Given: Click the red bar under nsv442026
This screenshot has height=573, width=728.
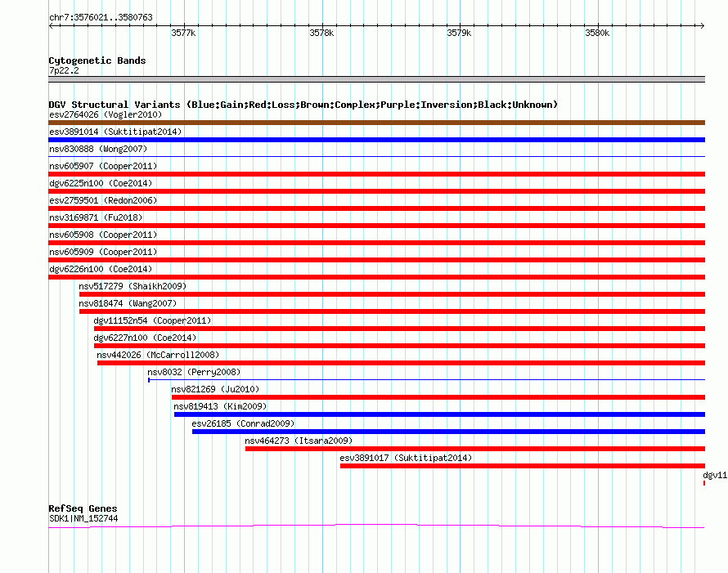Looking at the screenshot, I should click(x=401, y=363).
